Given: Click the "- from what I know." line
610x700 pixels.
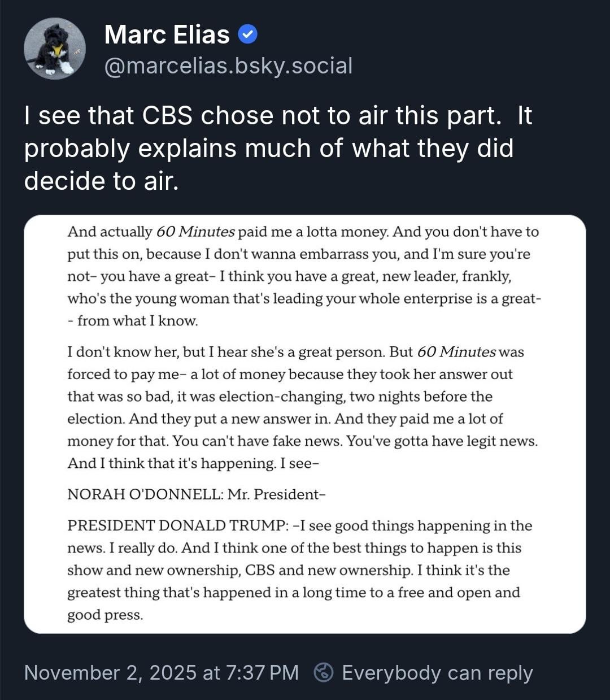Looking at the screenshot, I should 133,321.
